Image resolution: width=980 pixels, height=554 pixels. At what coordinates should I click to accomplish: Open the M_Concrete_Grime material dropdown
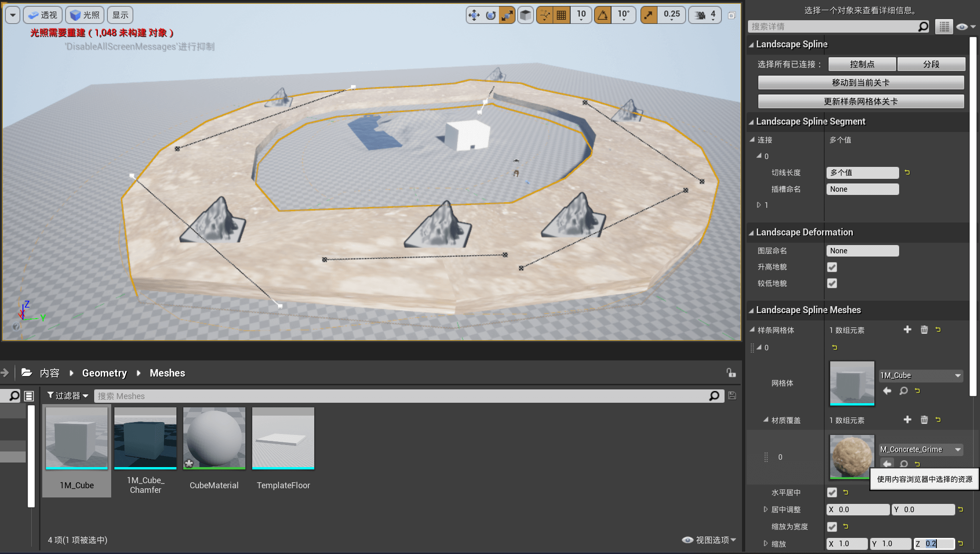point(921,450)
